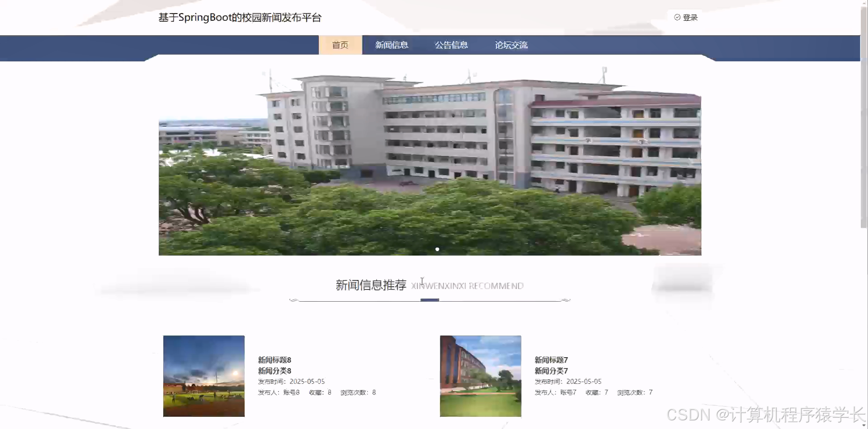Click the 新闻分类8 category label
This screenshot has height=429, width=868.
[274, 371]
